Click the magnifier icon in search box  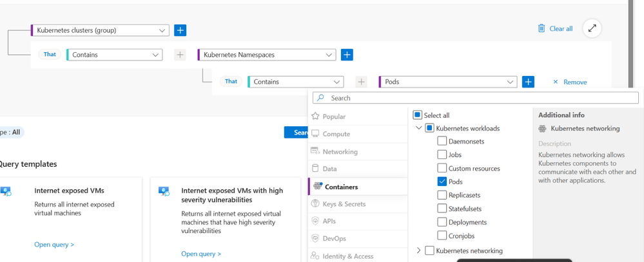(321, 98)
